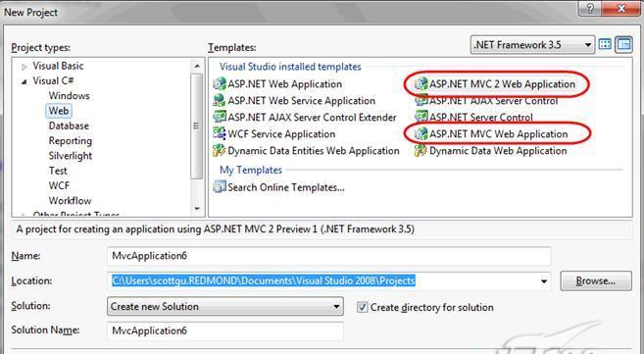Image resolution: width=644 pixels, height=354 pixels.
Task: Open the dialog help question-mark button
Action: (x=591, y=8)
